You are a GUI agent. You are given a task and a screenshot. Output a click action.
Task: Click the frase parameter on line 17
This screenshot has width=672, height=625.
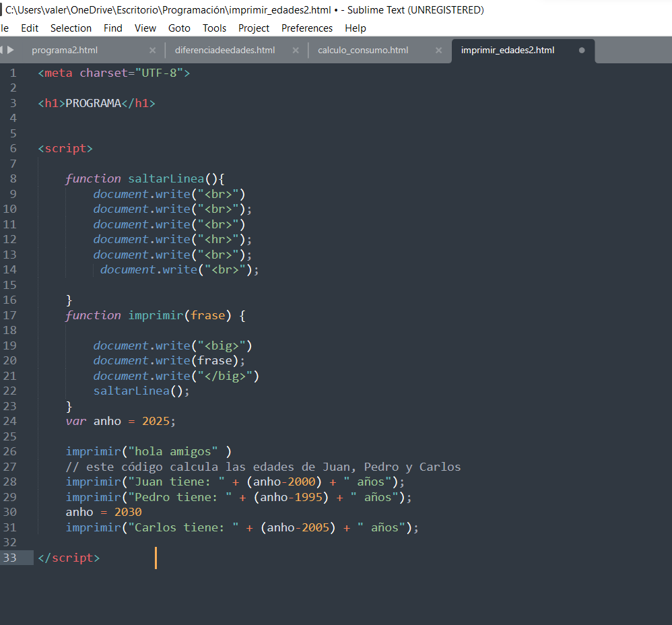point(208,315)
